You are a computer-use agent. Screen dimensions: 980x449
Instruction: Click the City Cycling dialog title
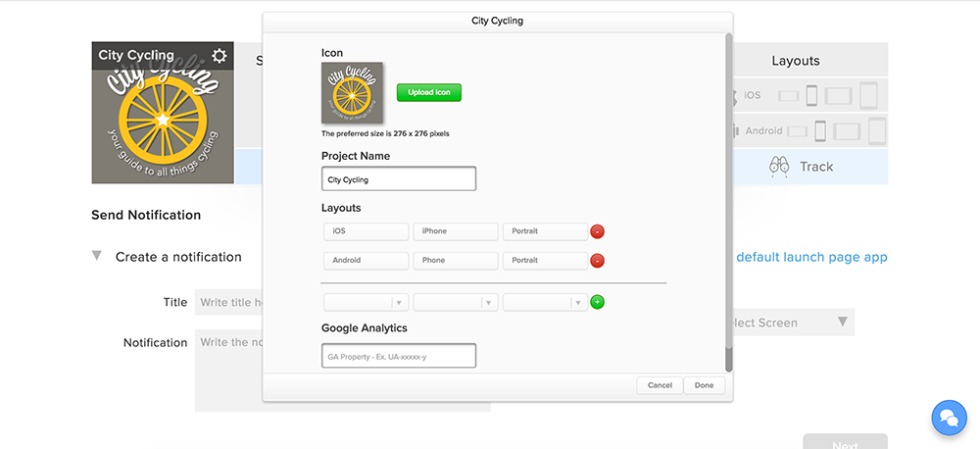point(497,21)
